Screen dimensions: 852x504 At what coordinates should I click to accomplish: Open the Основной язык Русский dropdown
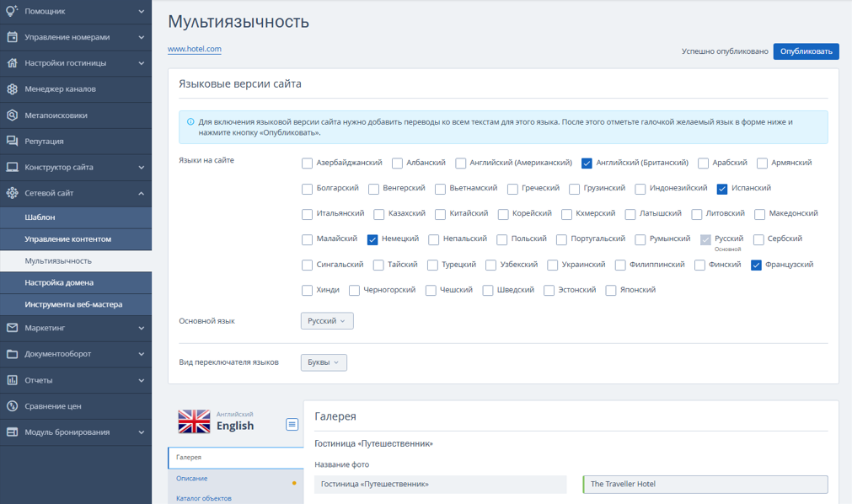tap(327, 321)
